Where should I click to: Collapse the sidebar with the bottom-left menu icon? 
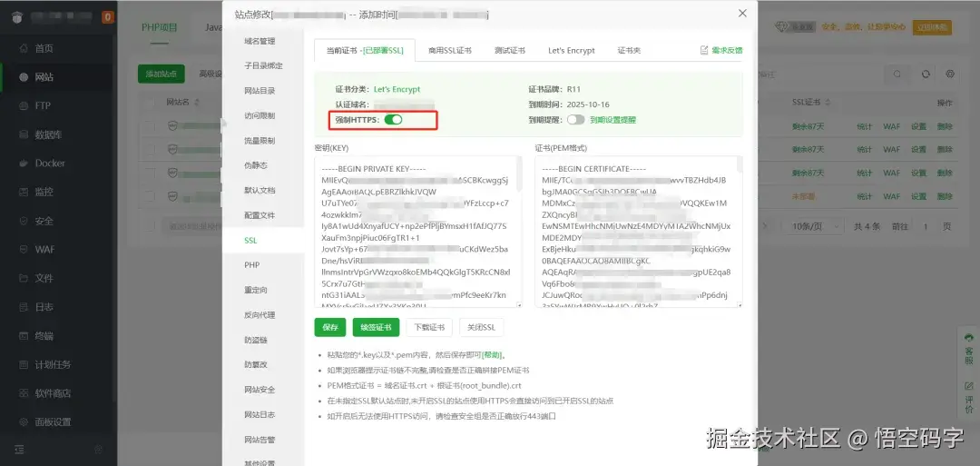19,450
